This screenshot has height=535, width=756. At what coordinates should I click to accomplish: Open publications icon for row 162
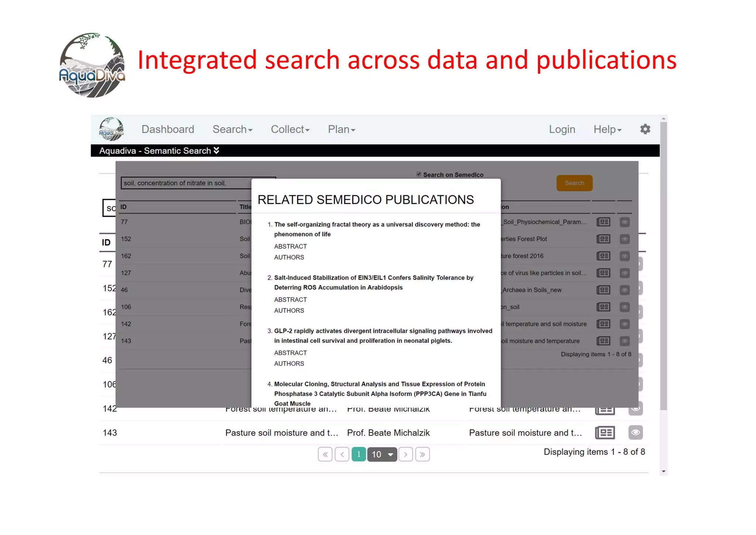point(603,256)
